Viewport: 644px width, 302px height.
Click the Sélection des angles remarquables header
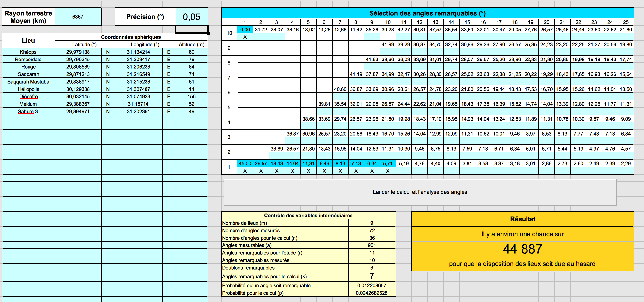[427, 13]
